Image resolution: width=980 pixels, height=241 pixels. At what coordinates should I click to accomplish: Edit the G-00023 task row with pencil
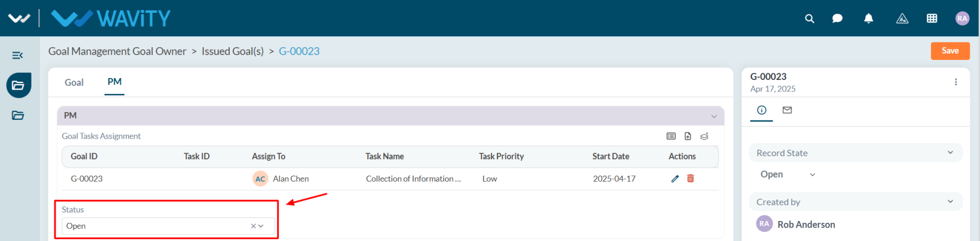(x=675, y=179)
